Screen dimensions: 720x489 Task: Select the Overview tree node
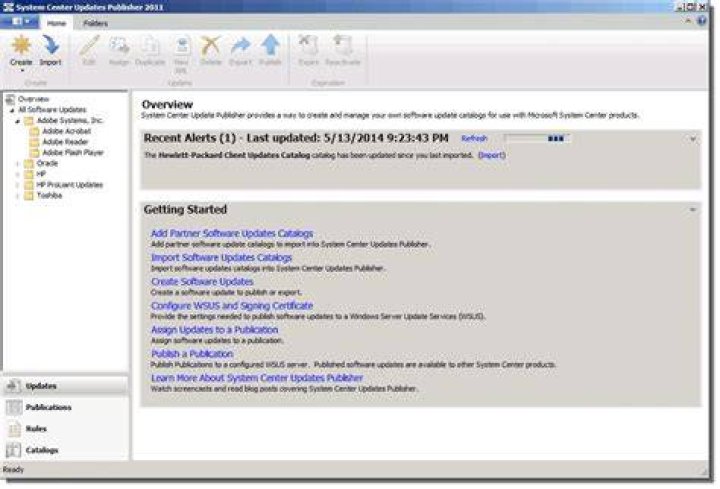tap(33, 99)
